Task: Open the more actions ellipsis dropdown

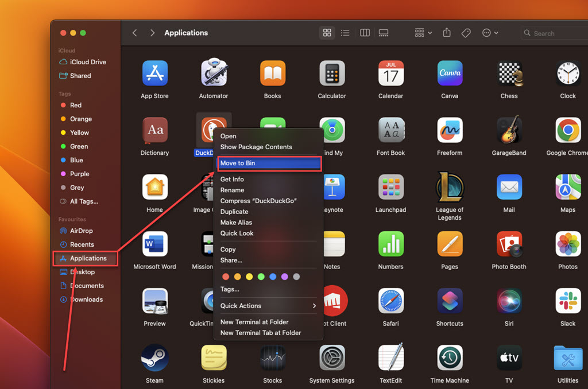Action: 490,33
